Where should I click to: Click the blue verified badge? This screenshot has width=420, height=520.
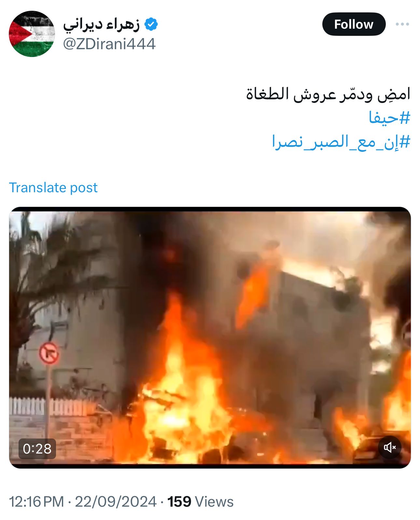tap(151, 24)
